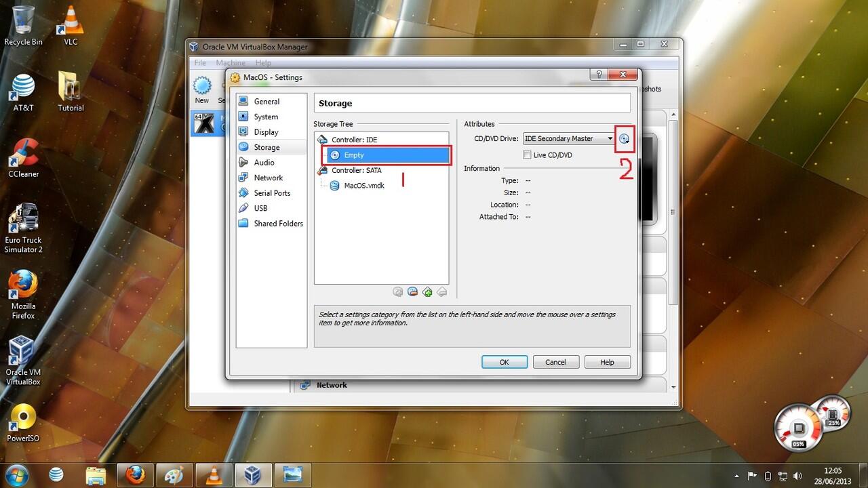Image resolution: width=868 pixels, height=488 pixels.
Task: Open the File menu in VirtualBox Manager
Action: (200, 63)
